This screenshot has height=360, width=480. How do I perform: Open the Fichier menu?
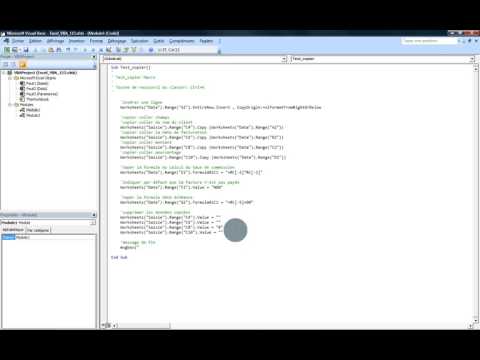point(18,41)
